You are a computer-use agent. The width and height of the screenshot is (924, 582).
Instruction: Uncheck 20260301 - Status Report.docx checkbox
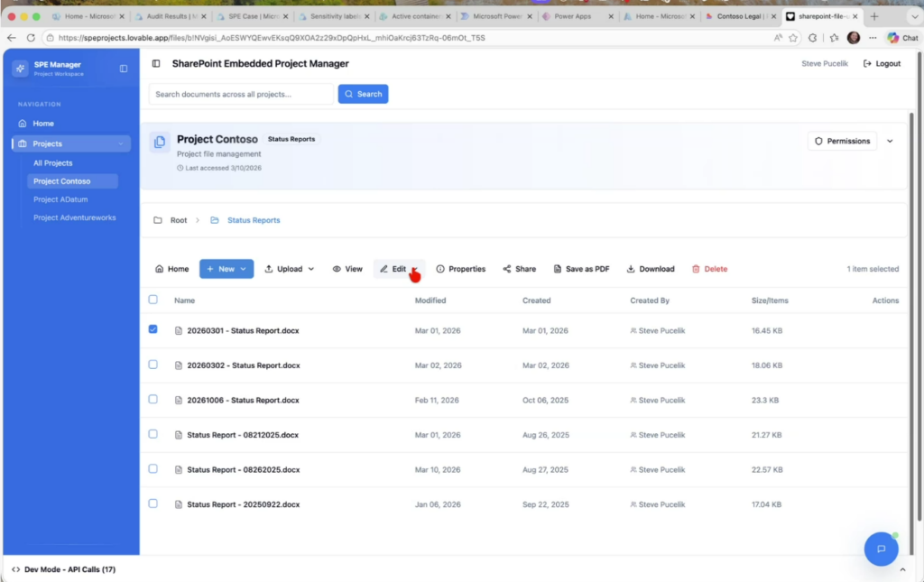click(152, 329)
